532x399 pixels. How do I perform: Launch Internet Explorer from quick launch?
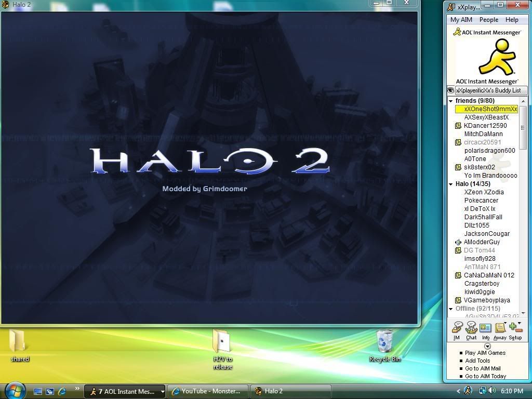62,392
